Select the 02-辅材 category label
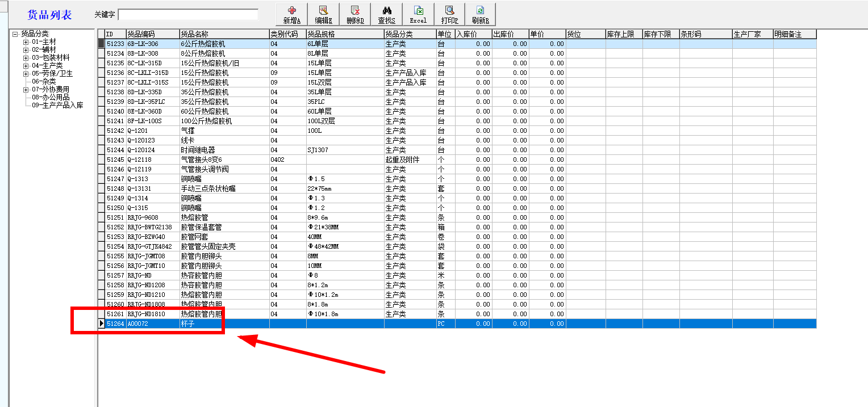 click(x=44, y=49)
